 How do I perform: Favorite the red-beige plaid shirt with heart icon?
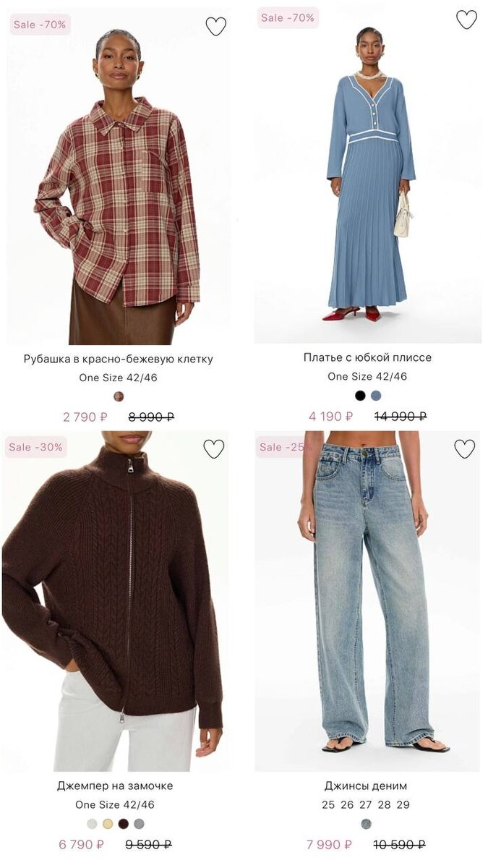[x=215, y=26]
